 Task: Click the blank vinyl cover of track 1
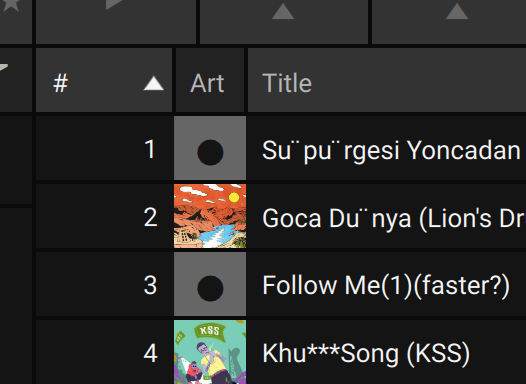pos(210,148)
